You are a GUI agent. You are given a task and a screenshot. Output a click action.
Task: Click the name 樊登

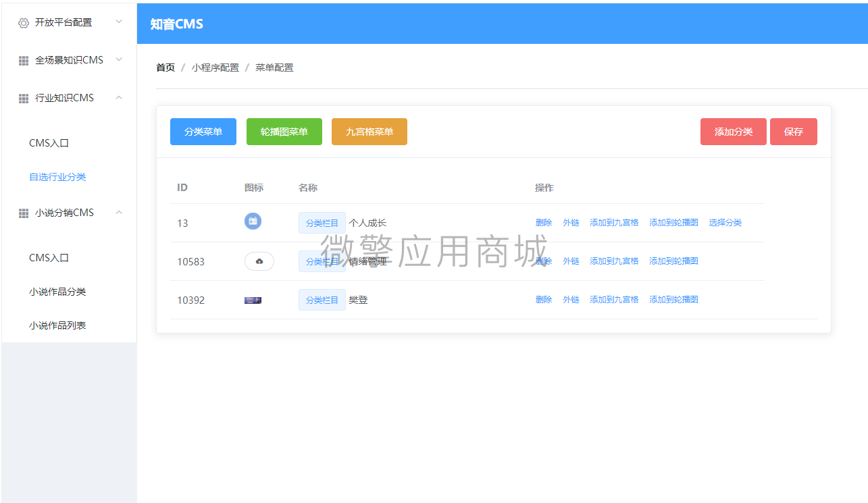click(358, 300)
